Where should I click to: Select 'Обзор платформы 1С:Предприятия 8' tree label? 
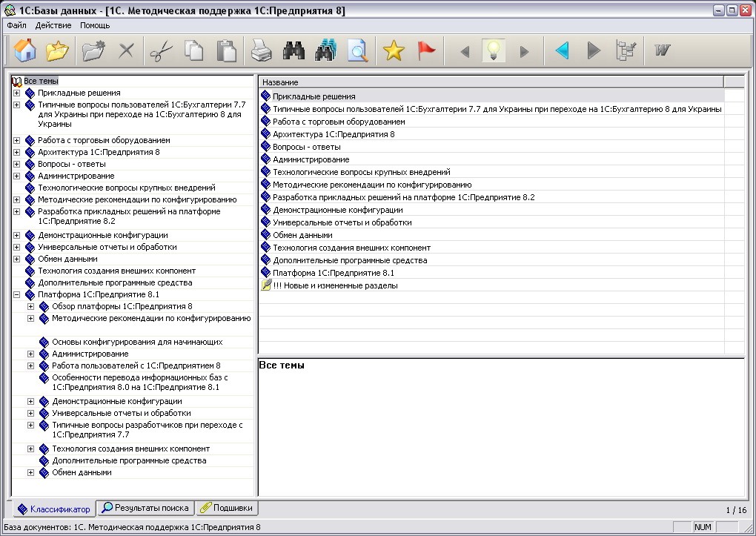[x=122, y=306]
